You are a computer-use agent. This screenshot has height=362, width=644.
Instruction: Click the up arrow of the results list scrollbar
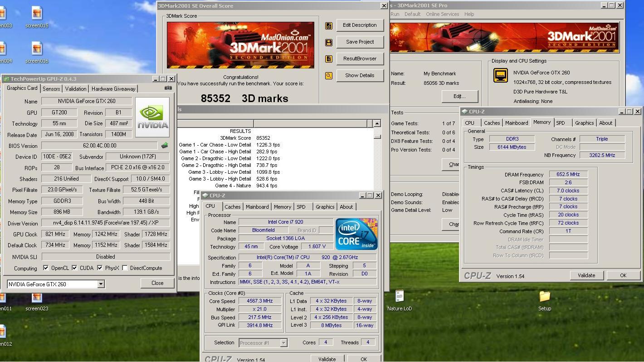377,123
